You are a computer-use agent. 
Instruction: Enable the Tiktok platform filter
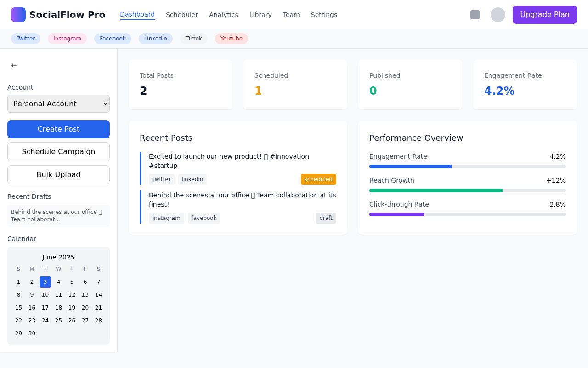pos(193,38)
